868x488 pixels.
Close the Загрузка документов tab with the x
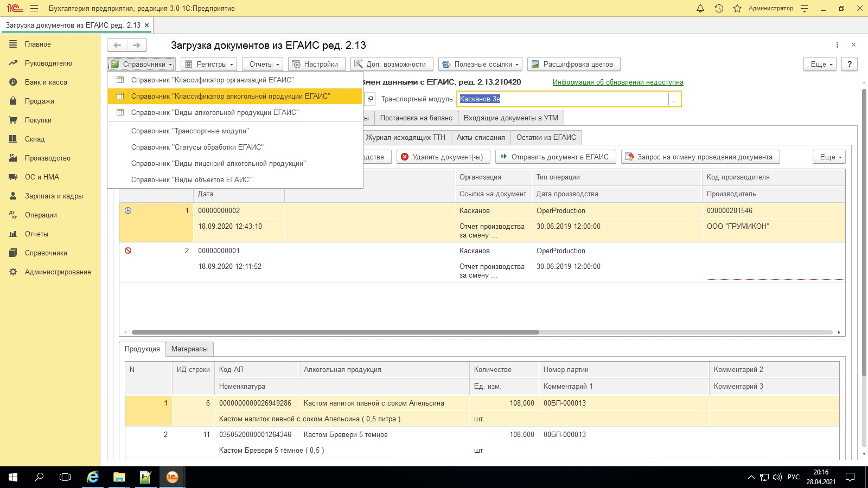pyautogui.click(x=146, y=25)
